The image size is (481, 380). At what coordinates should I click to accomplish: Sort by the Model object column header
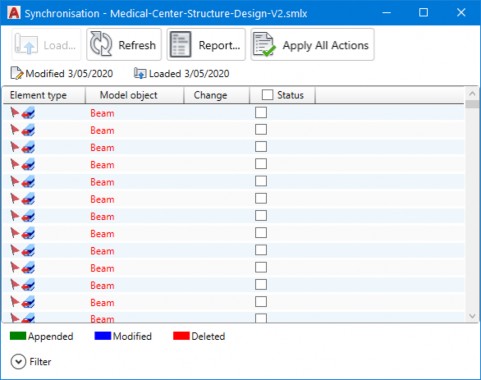tap(135, 95)
